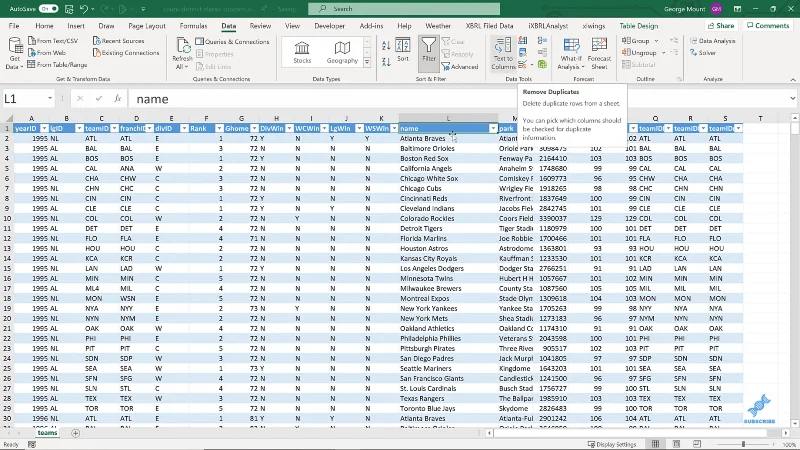Open the lgID column filter dropdown
This screenshot has height=450, width=800.
click(x=79, y=129)
